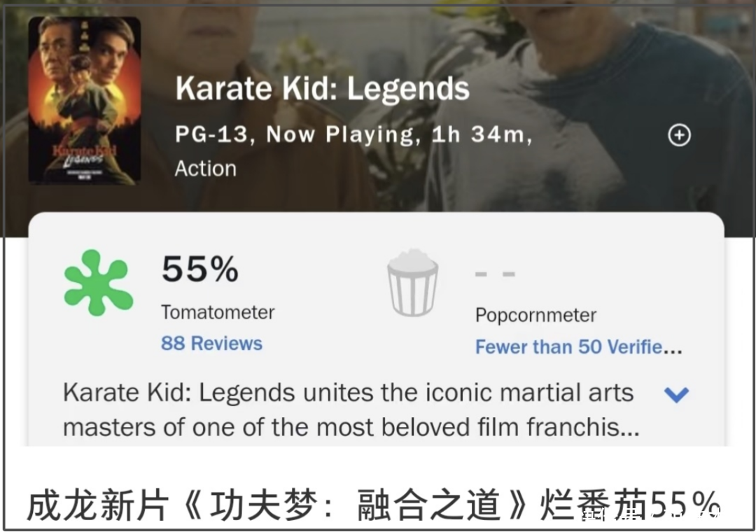The image size is (756, 532).
Task: Open the 88 Reviews link
Action: (211, 344)
